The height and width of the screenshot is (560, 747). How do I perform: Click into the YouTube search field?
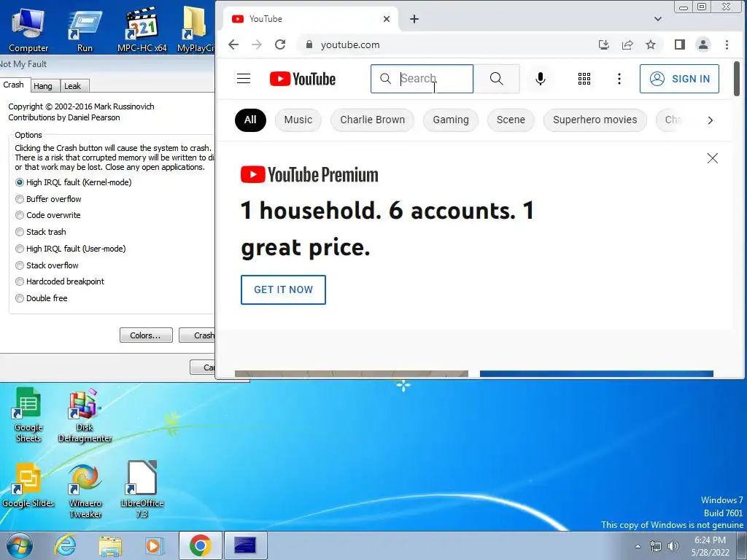(422, 79)
